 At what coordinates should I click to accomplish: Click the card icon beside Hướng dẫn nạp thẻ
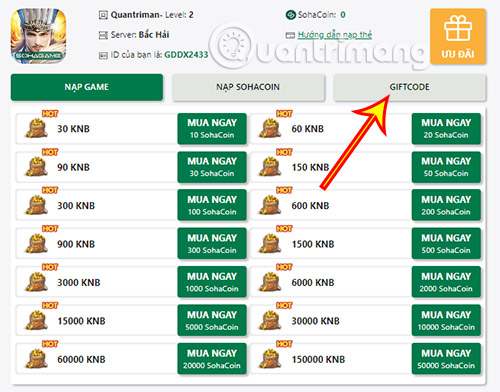[290, 35]
